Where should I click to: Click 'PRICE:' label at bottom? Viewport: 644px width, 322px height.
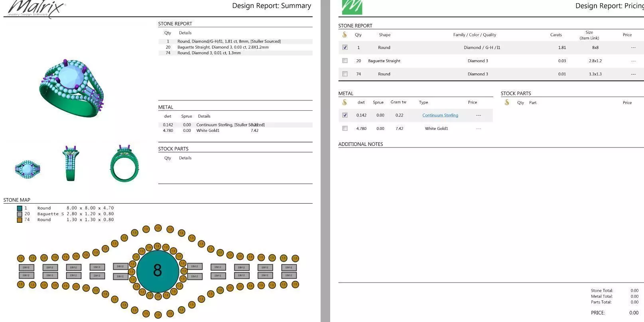[598, 313]
